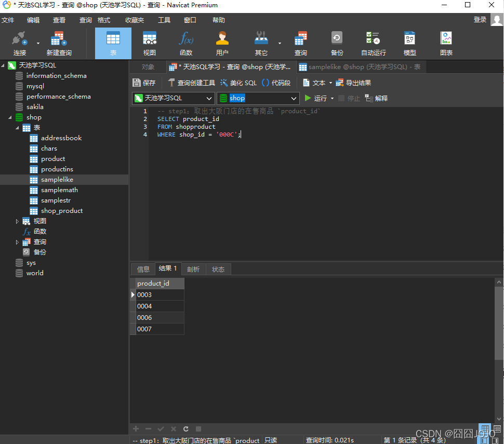
Task: Open the 连接 connection tool
Action: tap(19, 44)
